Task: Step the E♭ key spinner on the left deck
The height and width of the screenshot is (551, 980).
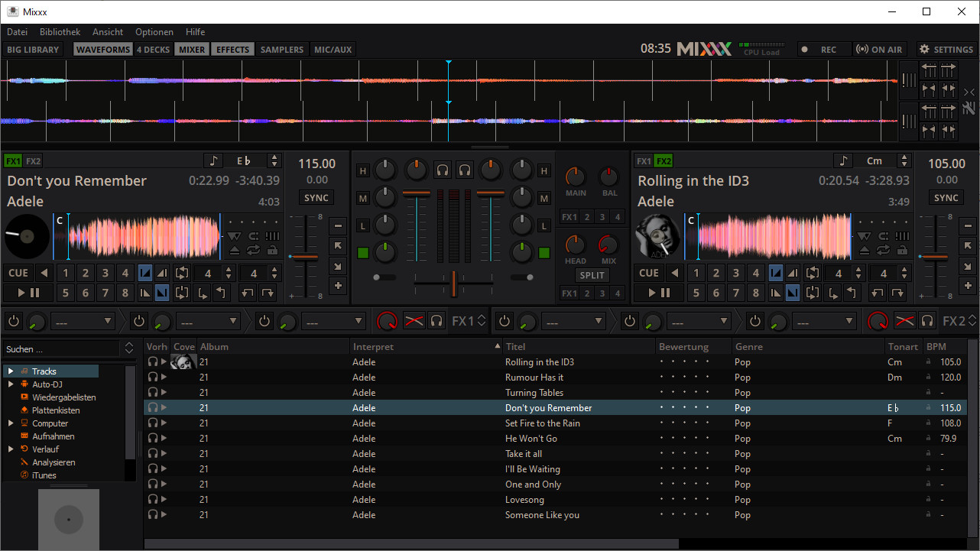Action: point(274,160)
